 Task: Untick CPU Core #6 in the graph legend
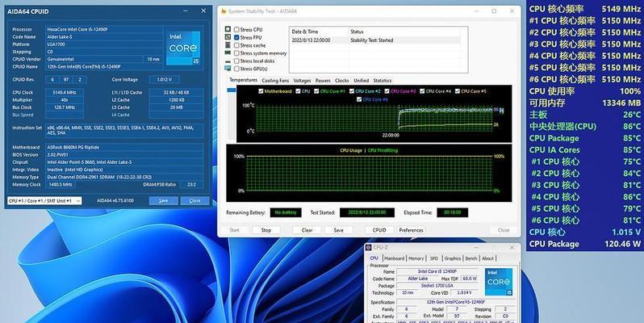359,99
